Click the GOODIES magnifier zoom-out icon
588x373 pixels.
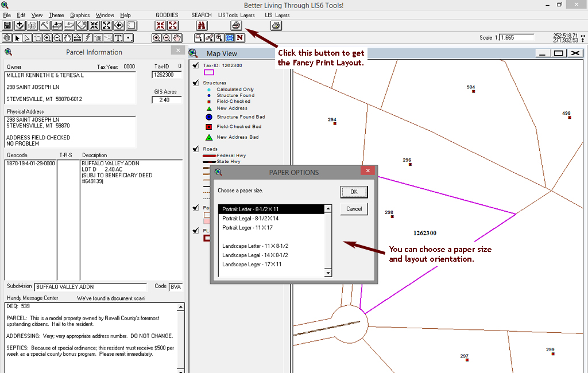167,38
